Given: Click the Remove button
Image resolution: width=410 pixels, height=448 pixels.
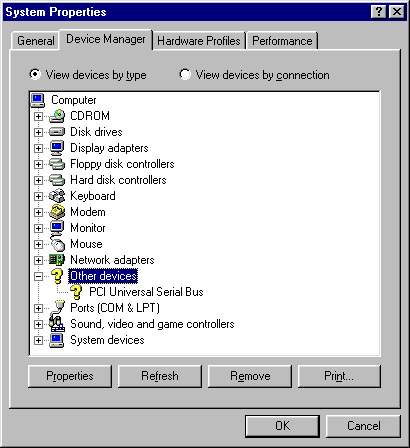Looking at the screenshot, I should click(x=250, y=376).
